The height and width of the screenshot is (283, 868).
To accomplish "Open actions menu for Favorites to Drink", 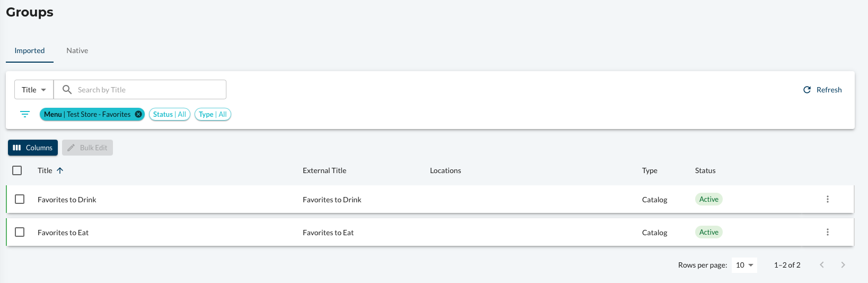I will click(x=828, y=199).
